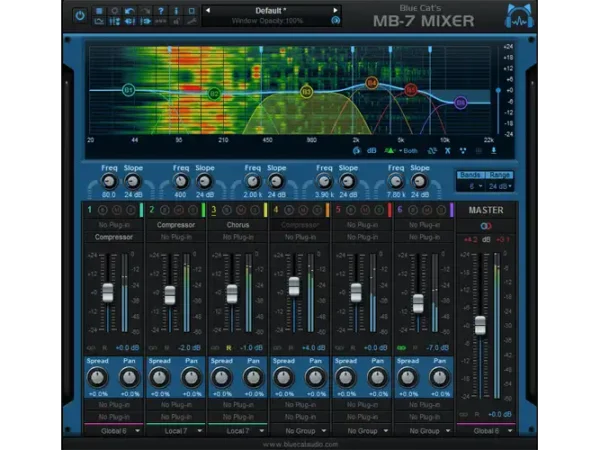
Task: Open the global settings wrench icon
Action: 191,21
